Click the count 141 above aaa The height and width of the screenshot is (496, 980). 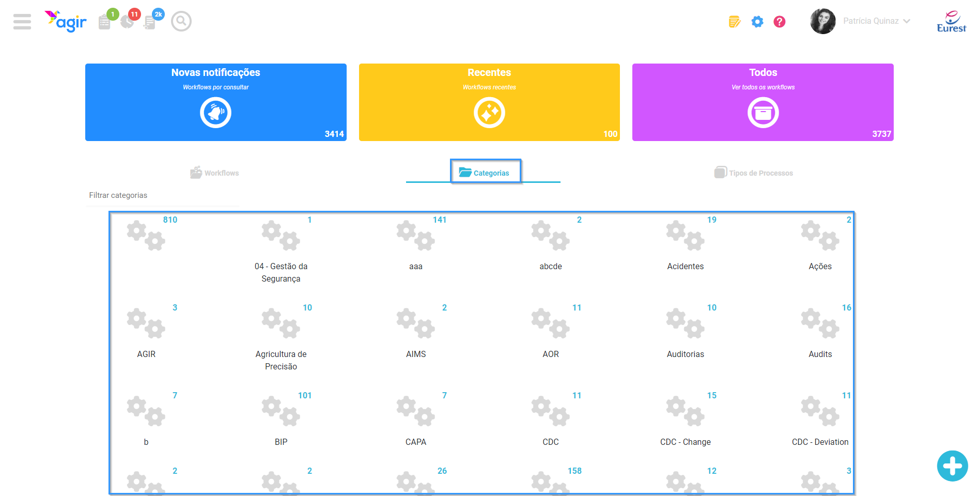440,220
